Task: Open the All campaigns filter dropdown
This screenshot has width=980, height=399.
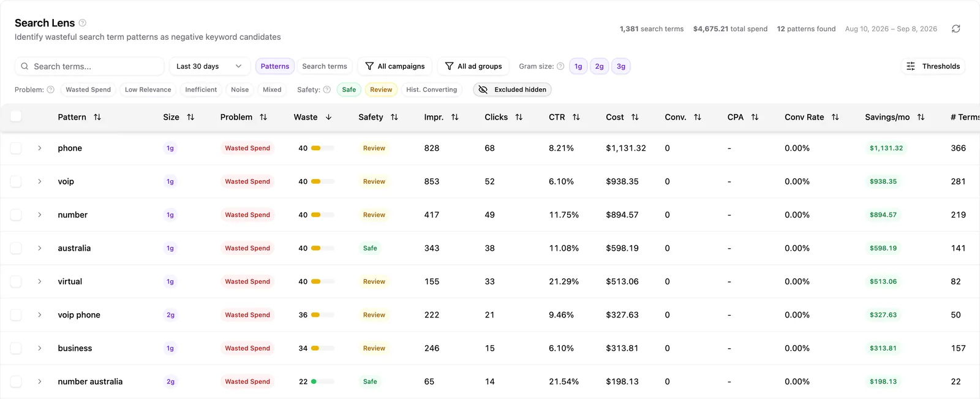Action: (395, 66)
